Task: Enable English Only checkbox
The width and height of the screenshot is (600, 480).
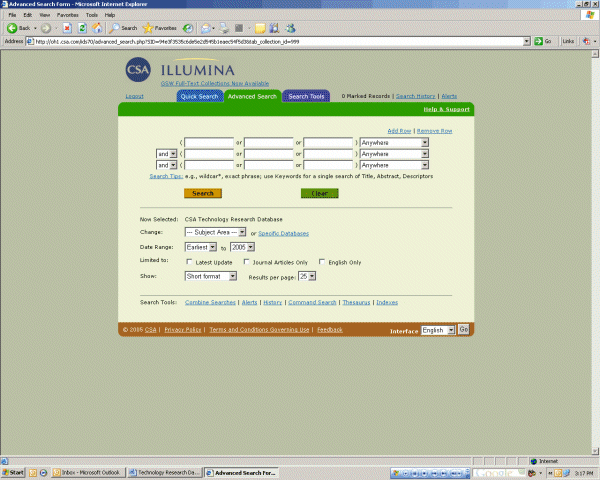Action: point(322,262)
